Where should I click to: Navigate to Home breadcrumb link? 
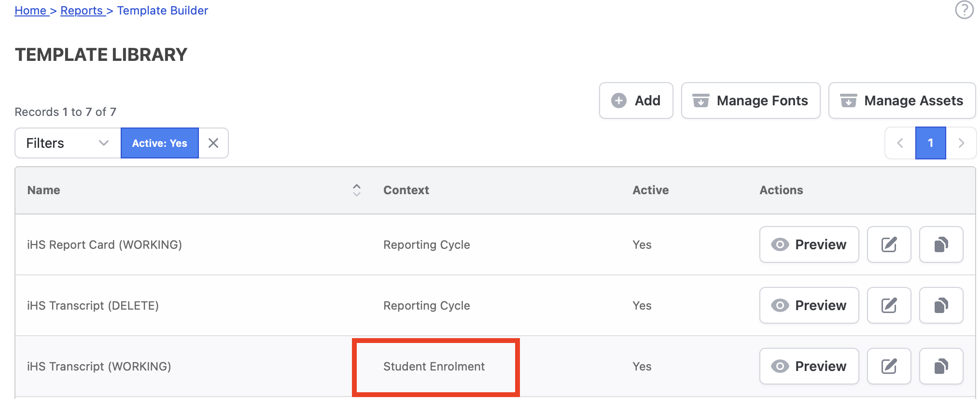30,11
